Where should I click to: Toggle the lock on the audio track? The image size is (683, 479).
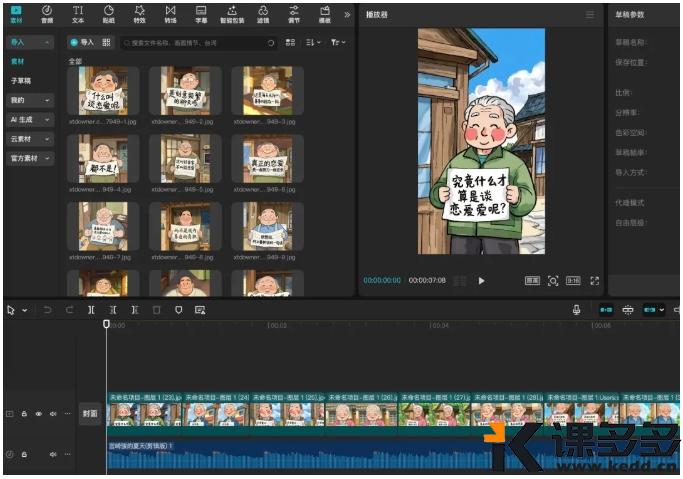point(24,454)
